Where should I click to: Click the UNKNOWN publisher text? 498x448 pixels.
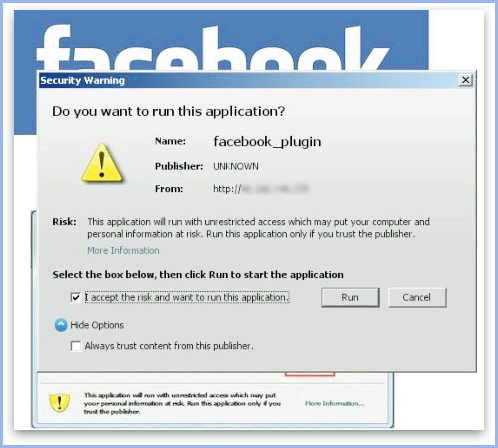point(236,166)
